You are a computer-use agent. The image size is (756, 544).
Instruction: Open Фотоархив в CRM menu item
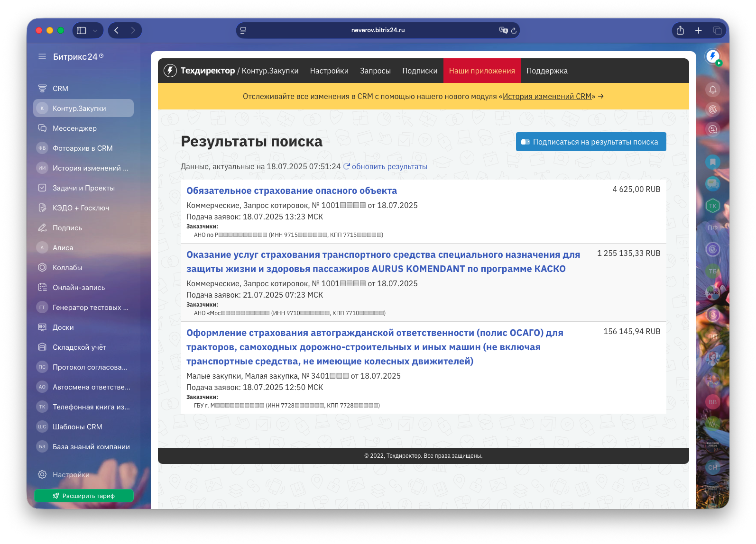click(x=83, y=148)
